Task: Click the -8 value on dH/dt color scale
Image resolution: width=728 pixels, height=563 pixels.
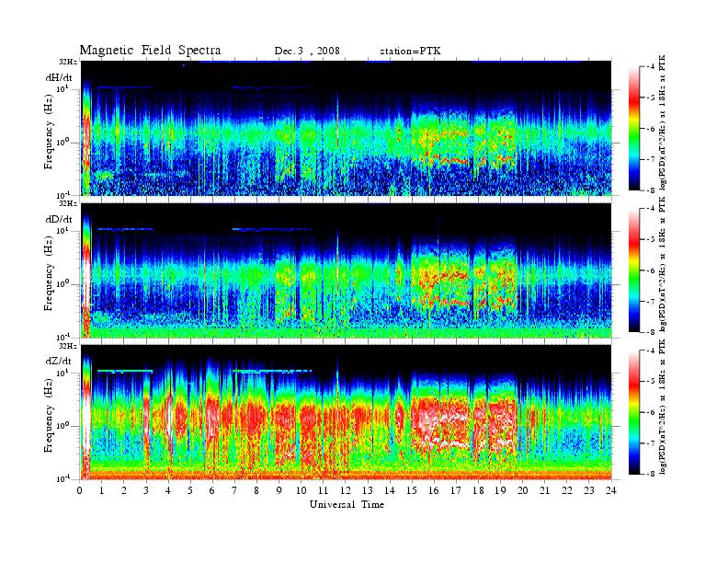Action: (651, 190)
